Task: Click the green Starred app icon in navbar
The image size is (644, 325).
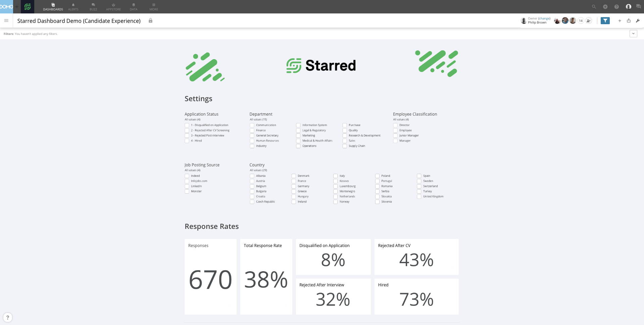Action: [x=28, y=7]
